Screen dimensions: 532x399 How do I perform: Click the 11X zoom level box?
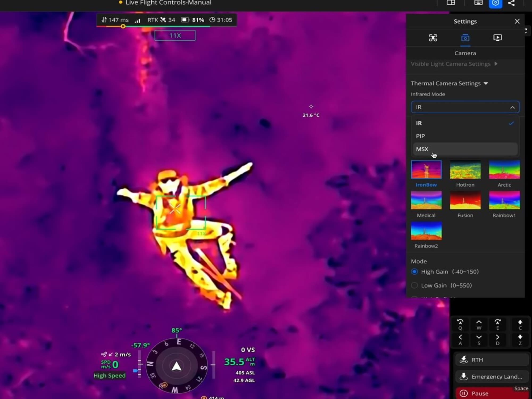[175, 35]
